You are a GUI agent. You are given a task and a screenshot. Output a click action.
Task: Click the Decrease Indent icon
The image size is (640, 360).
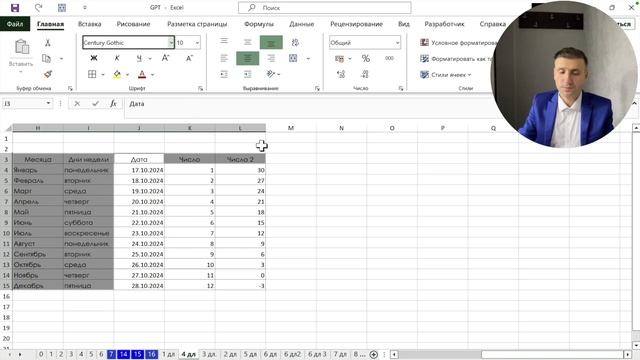[x=224, y=74]
